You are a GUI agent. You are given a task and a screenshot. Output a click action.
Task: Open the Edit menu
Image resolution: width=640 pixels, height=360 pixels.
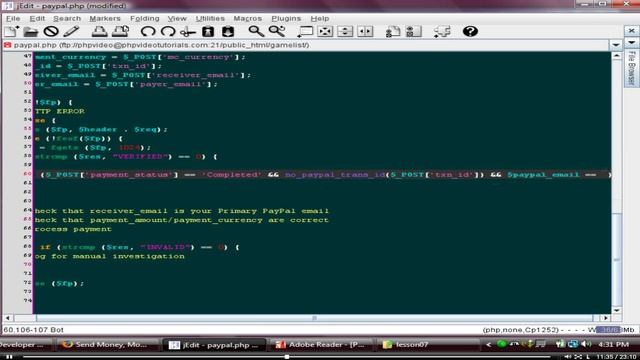click(37, 18)
